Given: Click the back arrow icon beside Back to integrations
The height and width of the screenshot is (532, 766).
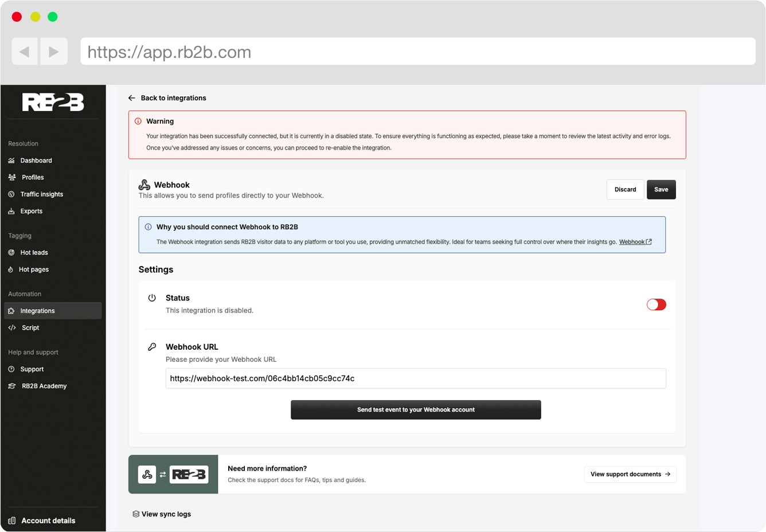Looking at the screenshot, I should click(132, 98).
